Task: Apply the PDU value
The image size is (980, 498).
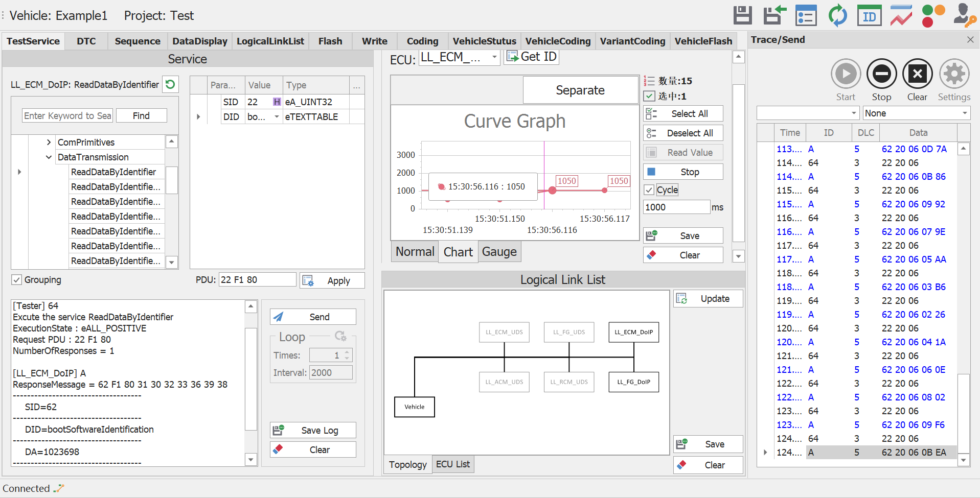Action: click(332, 280)
